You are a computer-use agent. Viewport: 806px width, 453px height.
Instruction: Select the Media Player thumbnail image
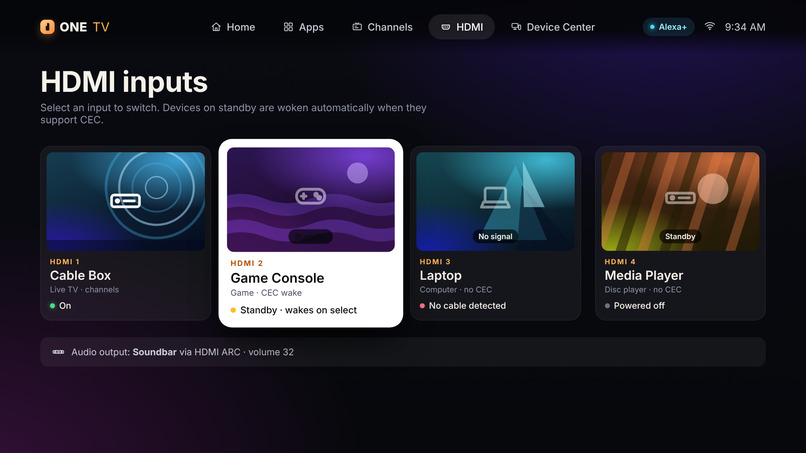(680, 201)
